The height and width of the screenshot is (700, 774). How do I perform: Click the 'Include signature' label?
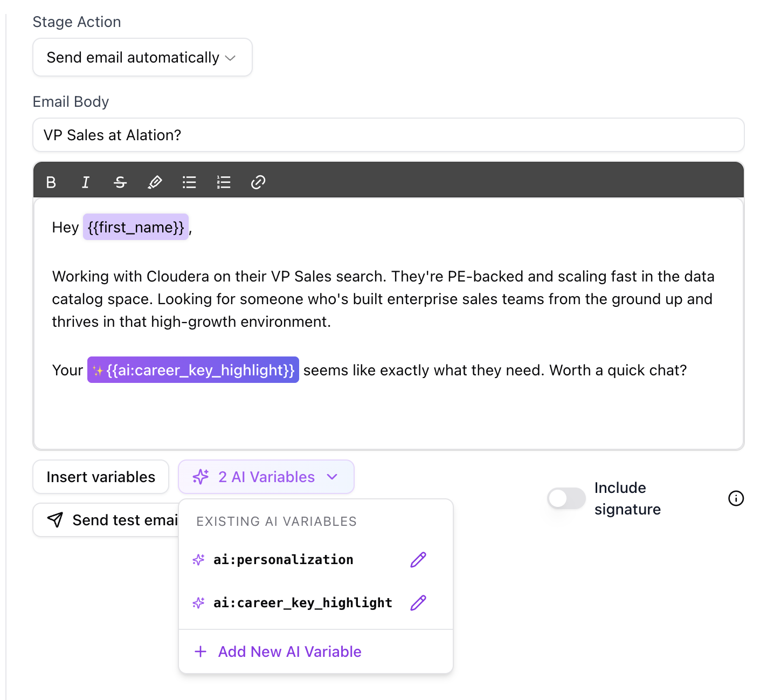click(x=627, y=498)
